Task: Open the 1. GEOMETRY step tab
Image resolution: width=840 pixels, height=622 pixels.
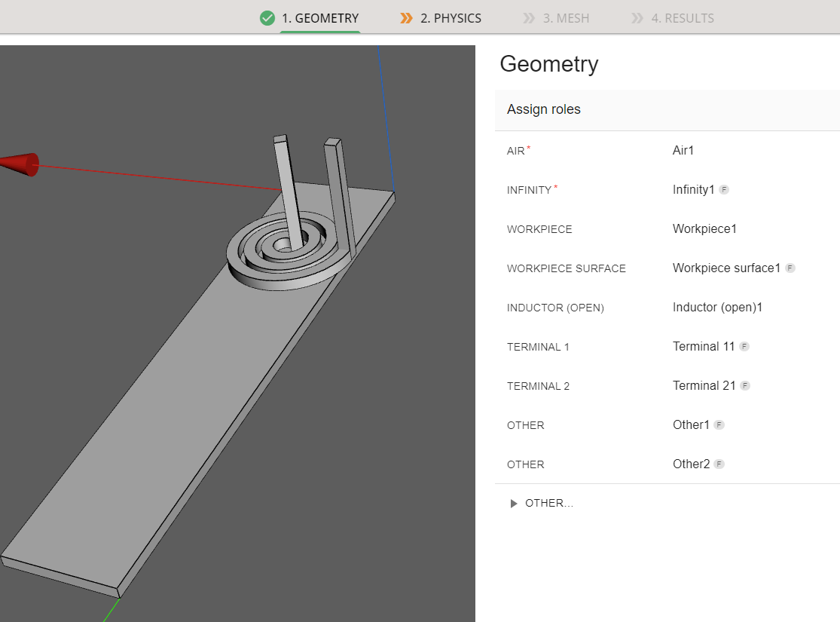Action: pyautogui.click(x=319, y=18)
